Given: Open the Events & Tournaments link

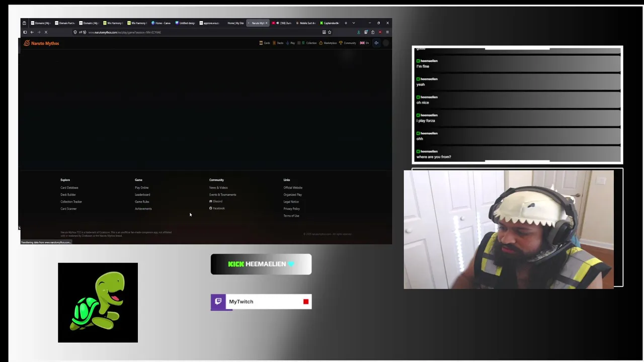Looking at the screenshot, I should (x=222, y=195).
